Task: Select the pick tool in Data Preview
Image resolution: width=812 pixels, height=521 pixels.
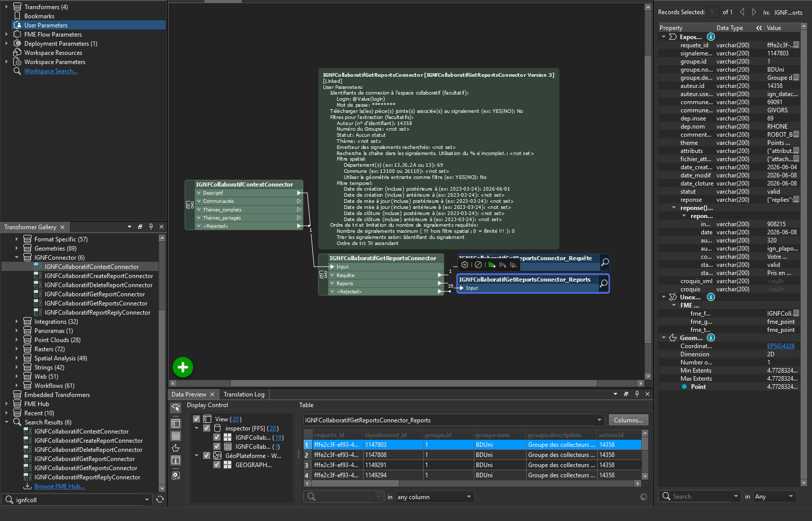Action: [x=176, y=408]
